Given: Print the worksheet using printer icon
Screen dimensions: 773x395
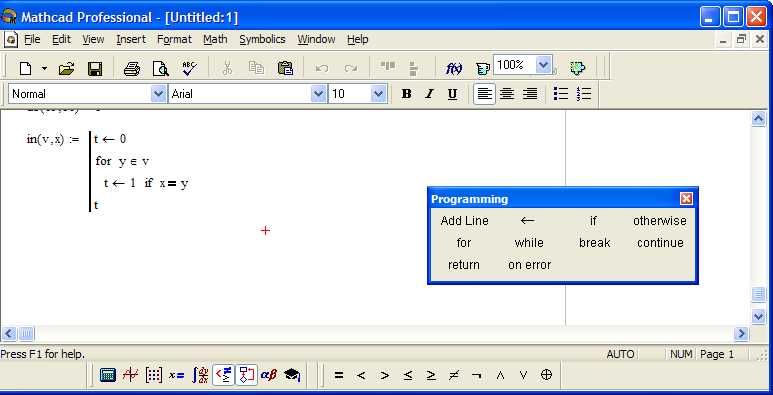Looking at the screenshot, I should (132, 68).
